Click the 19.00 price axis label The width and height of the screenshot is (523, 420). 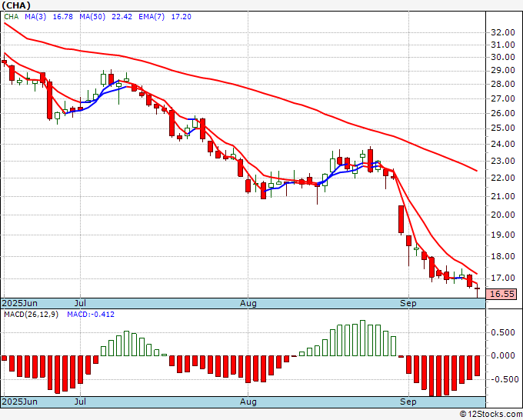[x=503, y=235]
